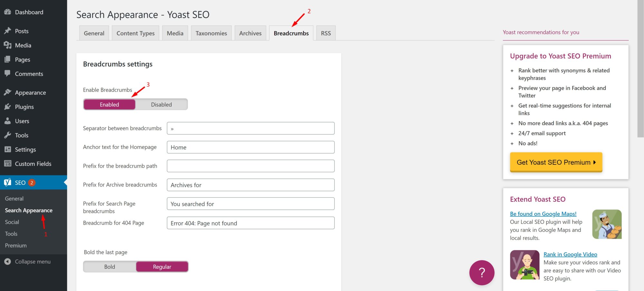This screenshot has height=291, width=644.
Task: Click the Prefix for Search Page field
Action: pyautogui.click(x=251, y=204)
